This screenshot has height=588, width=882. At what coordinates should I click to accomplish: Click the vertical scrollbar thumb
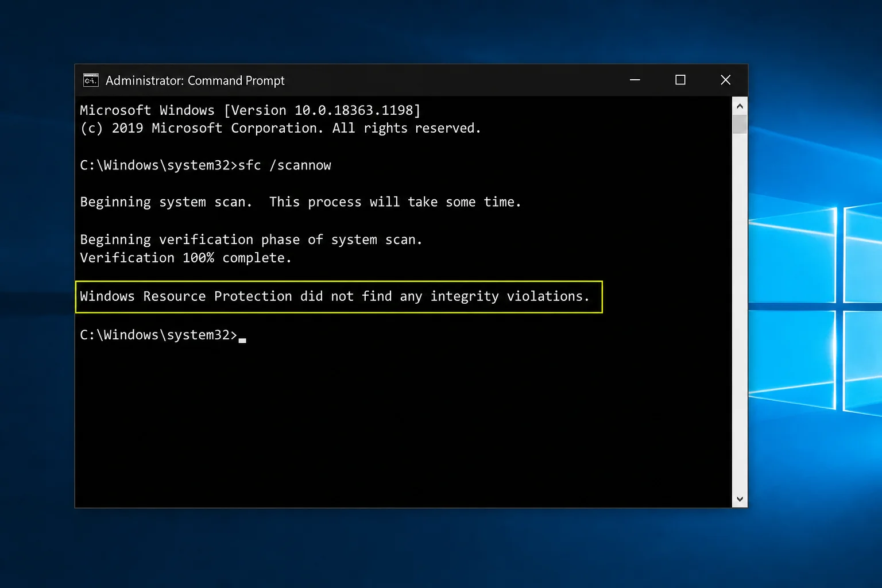click(740, 124)
